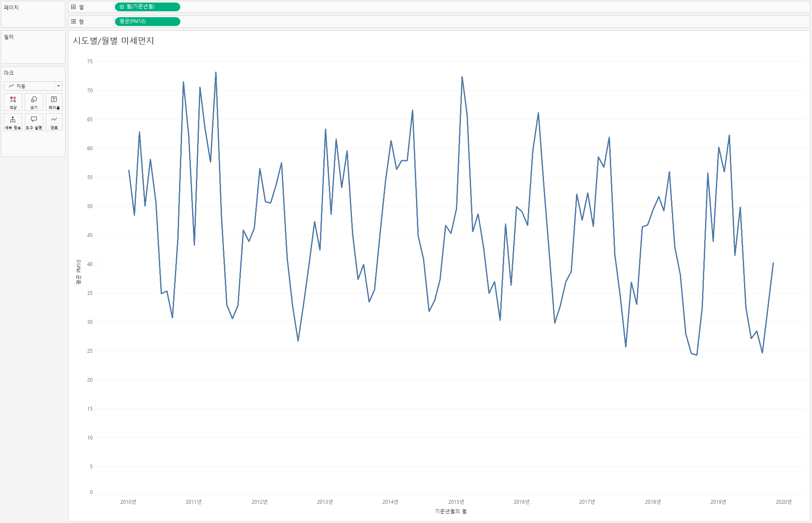
Task: Click the dropdown arrow of the marks type
Action: (x=58, y=86)
